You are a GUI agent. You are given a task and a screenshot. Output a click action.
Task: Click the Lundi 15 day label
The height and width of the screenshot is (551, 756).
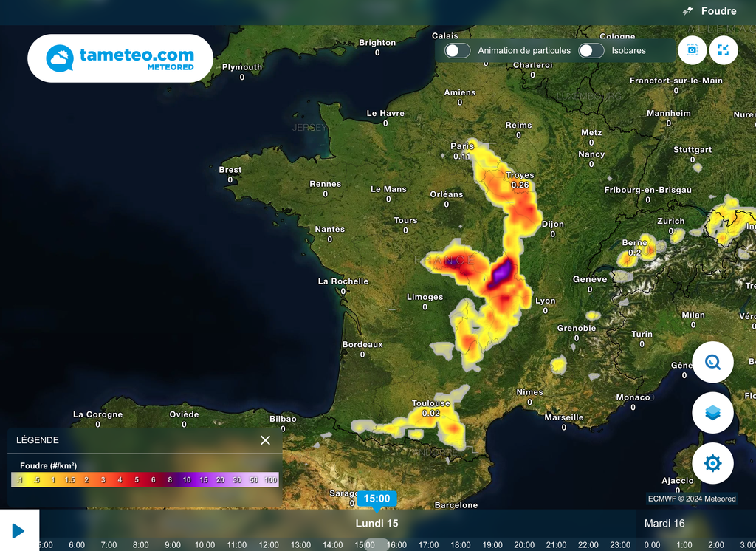pos(377,524)
